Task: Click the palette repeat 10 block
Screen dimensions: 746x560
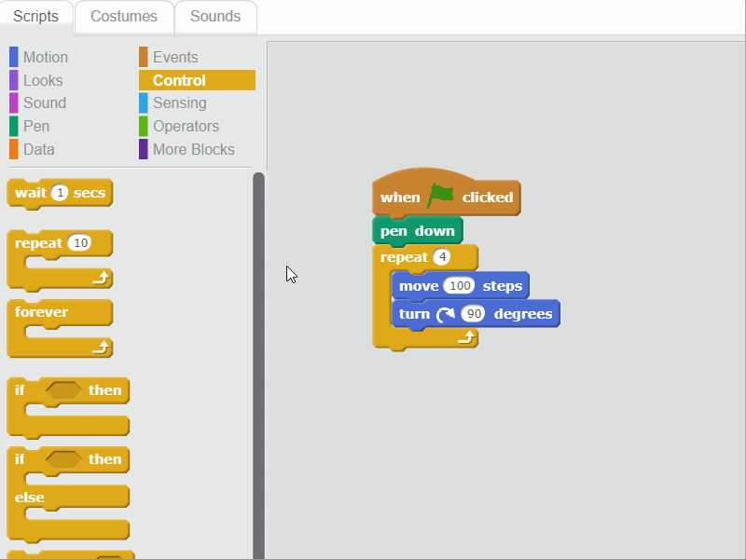Action: pos(60,260)
